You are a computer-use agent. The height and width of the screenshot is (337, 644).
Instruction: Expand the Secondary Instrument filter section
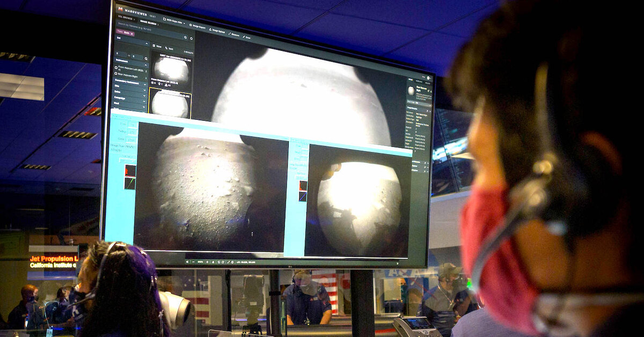coord(144,84)
